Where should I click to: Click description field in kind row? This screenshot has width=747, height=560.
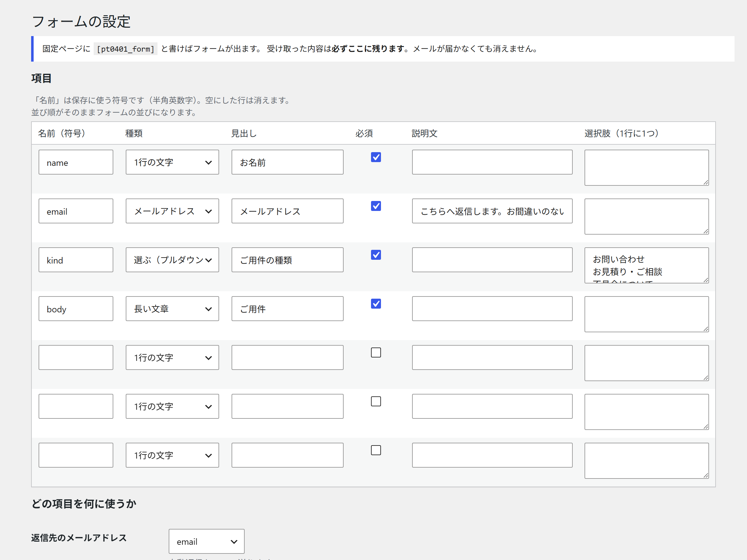(492, 260)
